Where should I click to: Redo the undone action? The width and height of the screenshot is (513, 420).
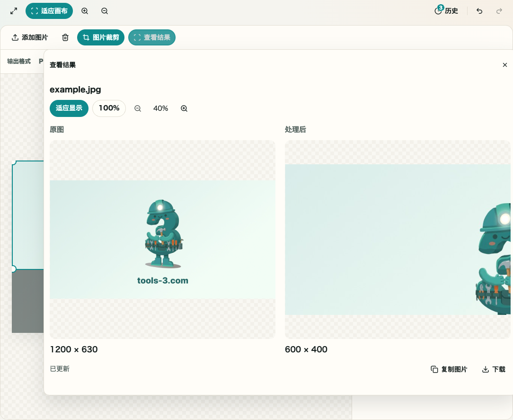[x=499, y=11]
